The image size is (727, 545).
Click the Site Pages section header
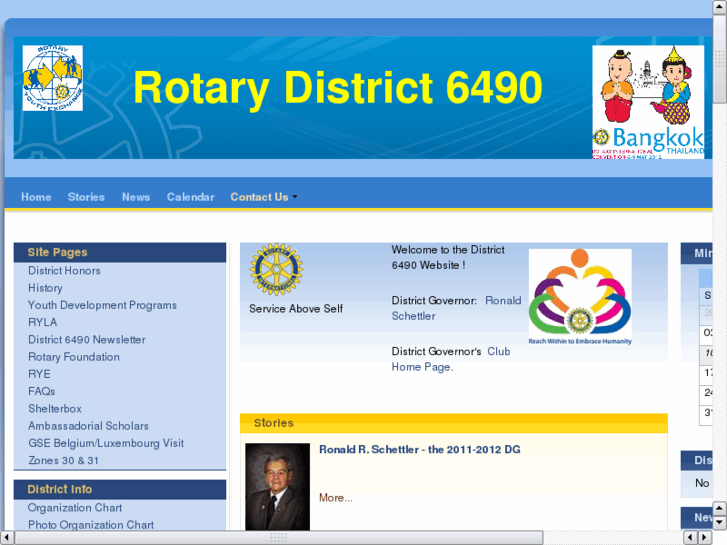[x=120, y=252]
